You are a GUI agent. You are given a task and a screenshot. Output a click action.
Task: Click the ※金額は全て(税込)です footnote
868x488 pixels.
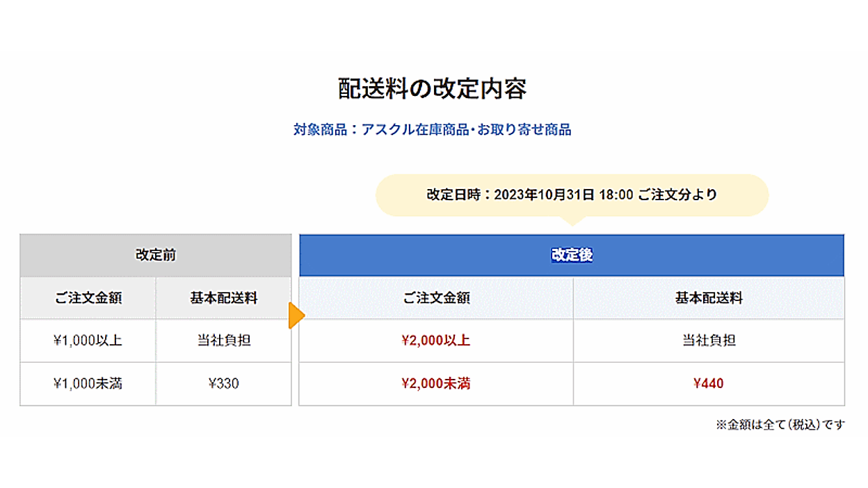point(780,425)
